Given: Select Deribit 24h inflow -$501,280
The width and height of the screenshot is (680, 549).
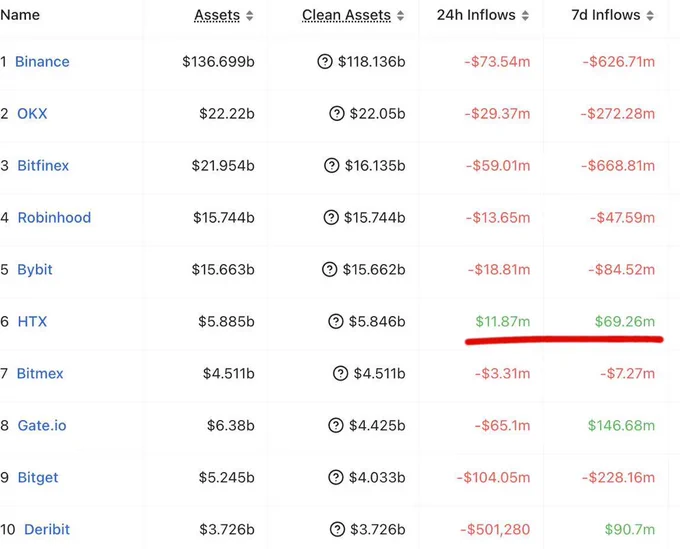Looking at the screenshot, I should (495, 529).
